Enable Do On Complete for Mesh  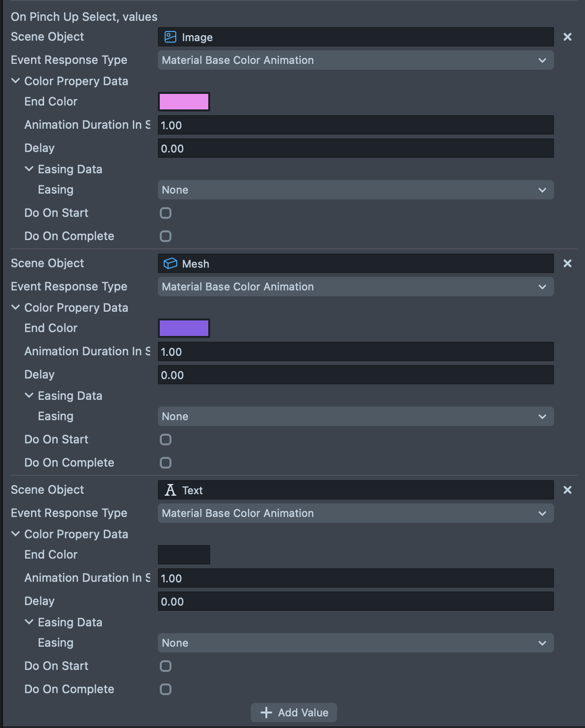pyautogui.click(x=166, y=463)
